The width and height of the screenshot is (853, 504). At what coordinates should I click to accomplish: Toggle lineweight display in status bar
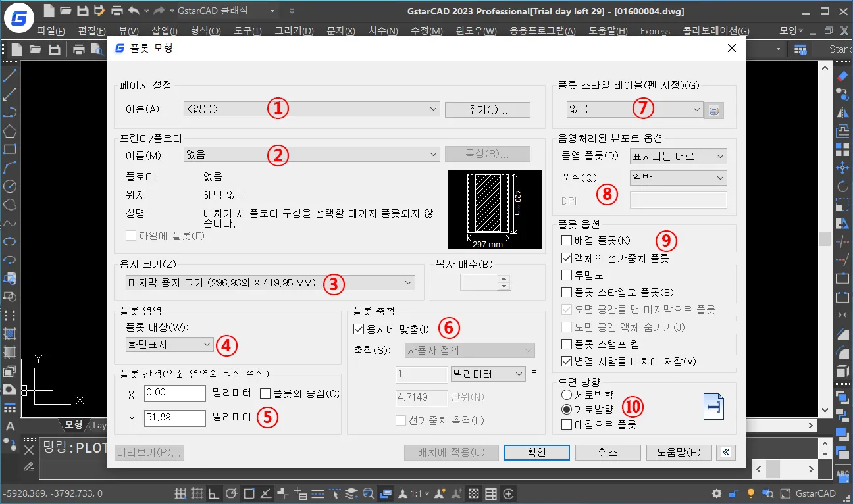[x=317, y=493]
